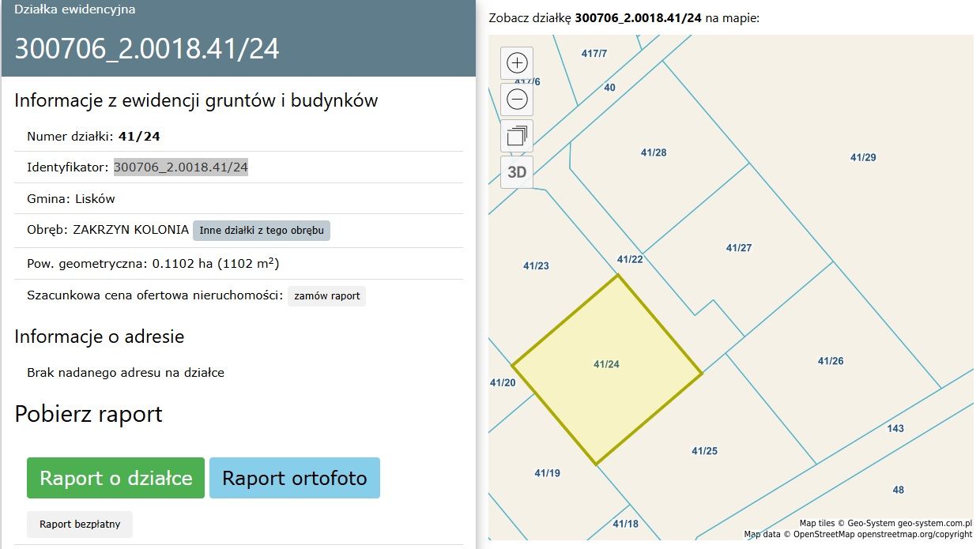Click the Pobierz raport heading

click(89, 414)
